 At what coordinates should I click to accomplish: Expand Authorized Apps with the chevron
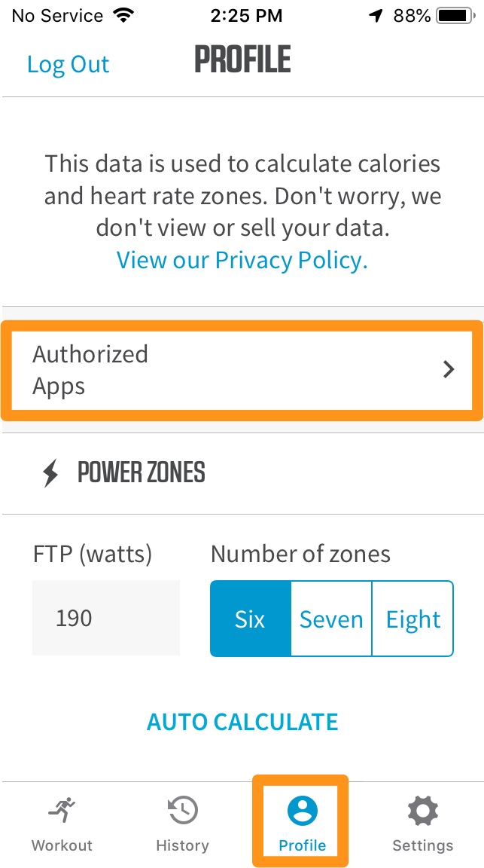click(x=449, y=369)
